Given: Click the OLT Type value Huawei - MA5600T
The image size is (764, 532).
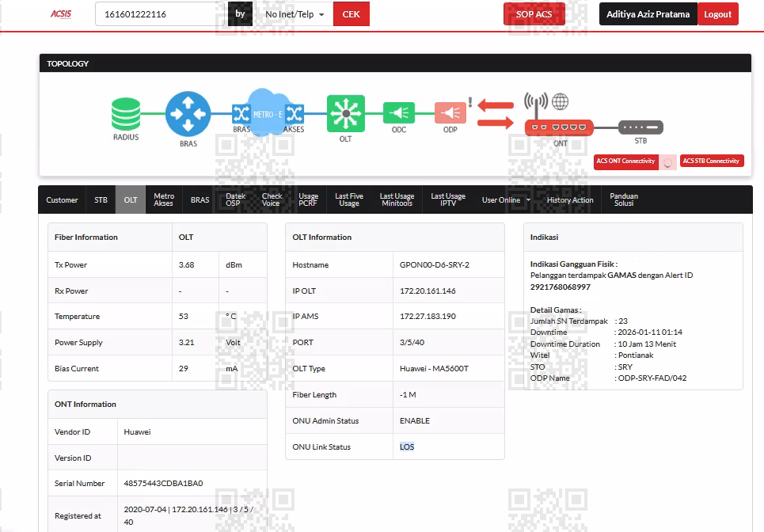Looking at the screenshot, I should pyautogui.click(x=434, y=369).
